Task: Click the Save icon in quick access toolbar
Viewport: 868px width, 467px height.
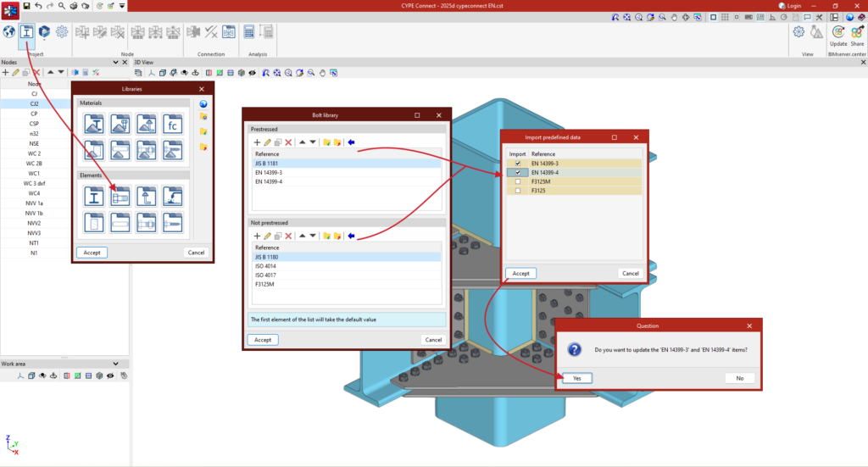Action: click(26, 6)
